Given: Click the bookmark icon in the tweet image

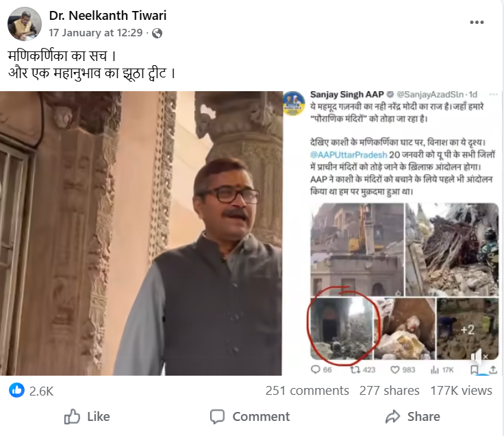Looking at the screenshot, I should [474, 370].
